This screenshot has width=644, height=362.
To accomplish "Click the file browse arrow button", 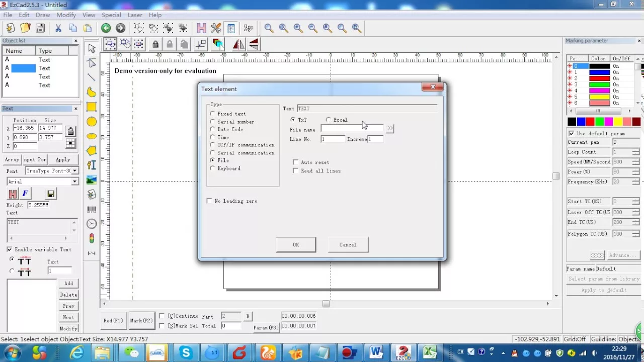I will [x=390, y=129].
